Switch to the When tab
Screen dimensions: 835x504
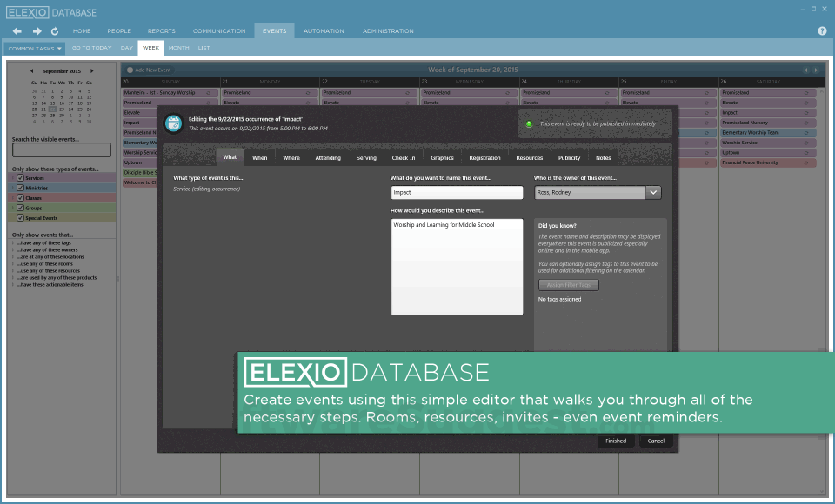(x=261, y=158)
